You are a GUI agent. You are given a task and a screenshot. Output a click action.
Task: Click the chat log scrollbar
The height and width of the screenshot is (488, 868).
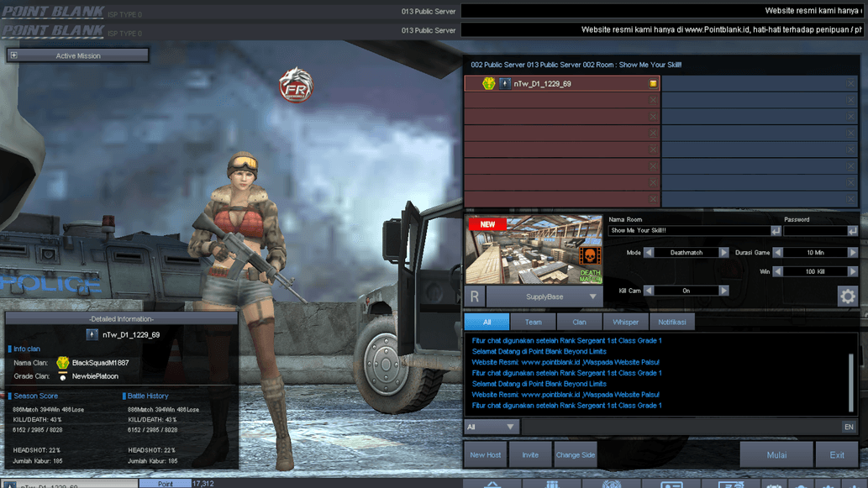pos(851,383)
